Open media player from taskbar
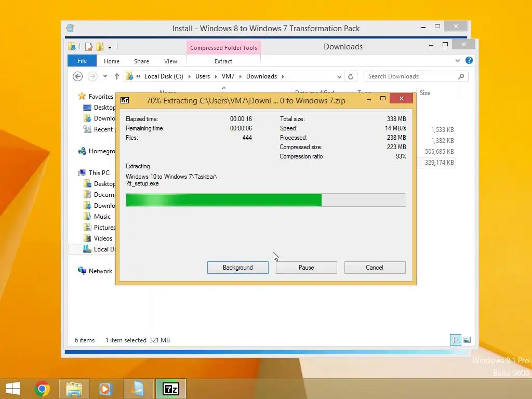 [x=105, y=389]
